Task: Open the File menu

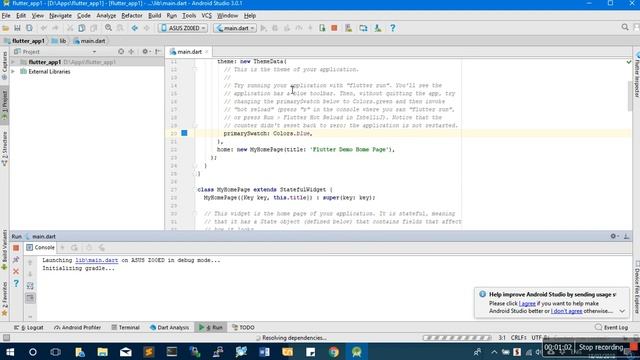Action: click(x=6, y=16)
